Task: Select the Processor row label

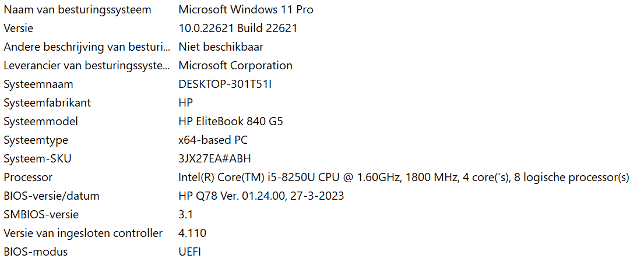Action: [x=29, y=178]
